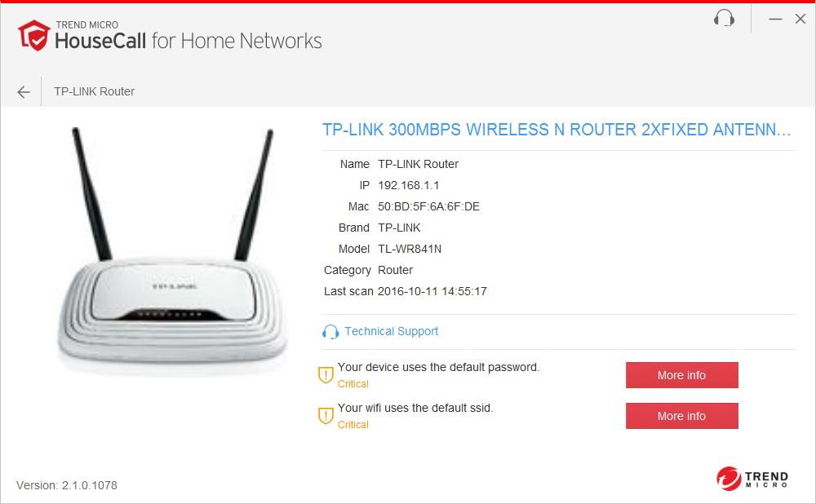Click the headset icon beside Technical Support
The image size is (816, 504).
coord(330,331)
